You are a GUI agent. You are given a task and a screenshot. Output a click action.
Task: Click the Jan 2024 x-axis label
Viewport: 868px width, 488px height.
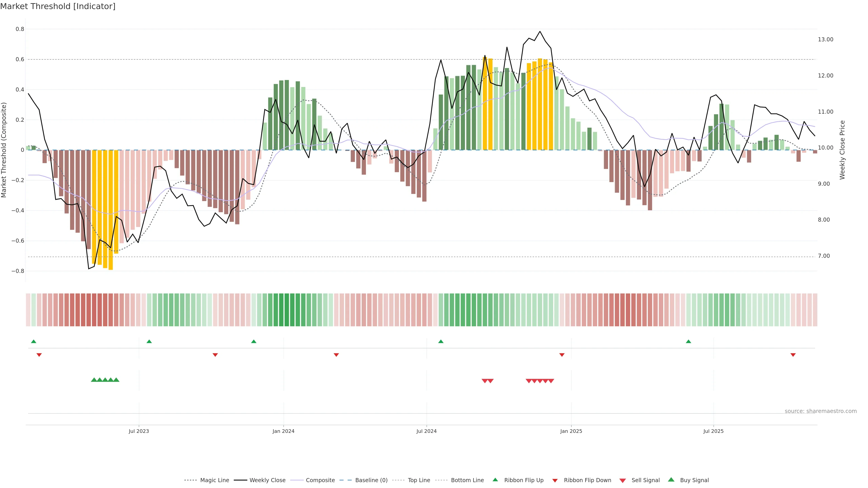coord(283,431)
